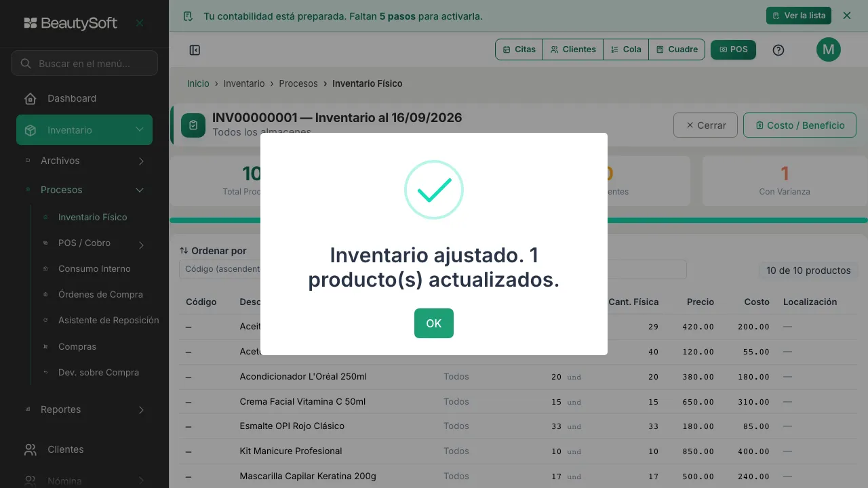Sort by the Precio column header
This screenshot has height=488, width=868.
[x=700, y=302]
